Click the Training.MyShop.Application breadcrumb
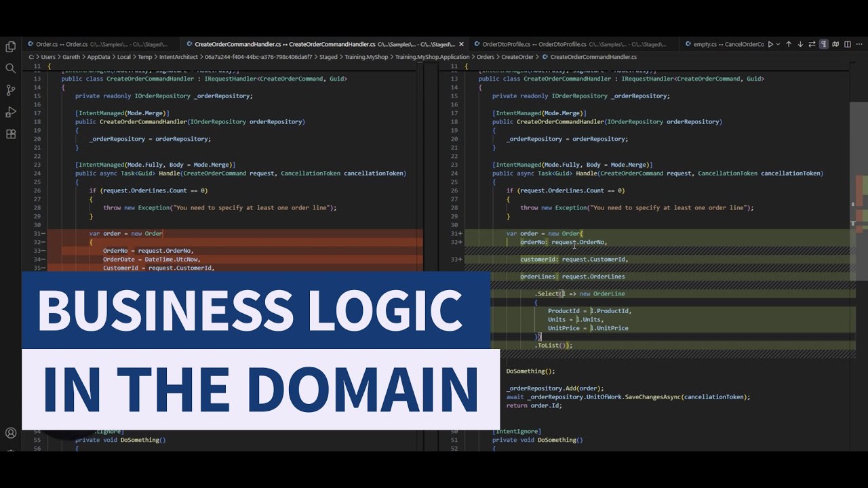Viewport: 868px width, 488px height. (x=432, y=57)
